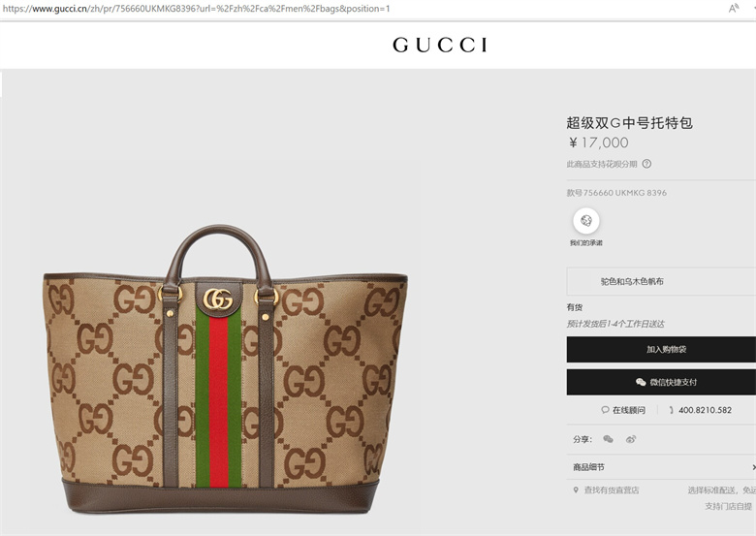The width and height of the screenshot is (756, 536).
Task: Click the GUCCI logo in header
Action: coord(440,45)
